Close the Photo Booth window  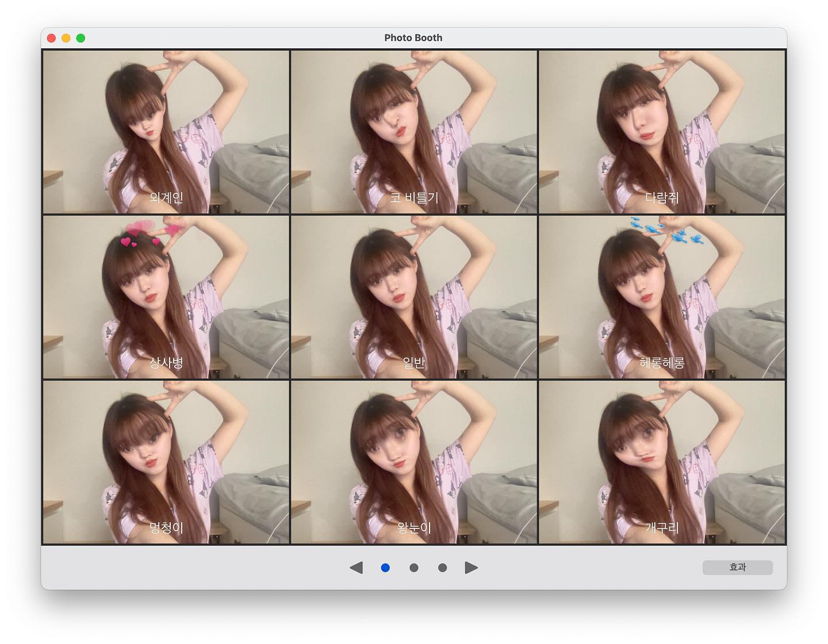(51, 38)
